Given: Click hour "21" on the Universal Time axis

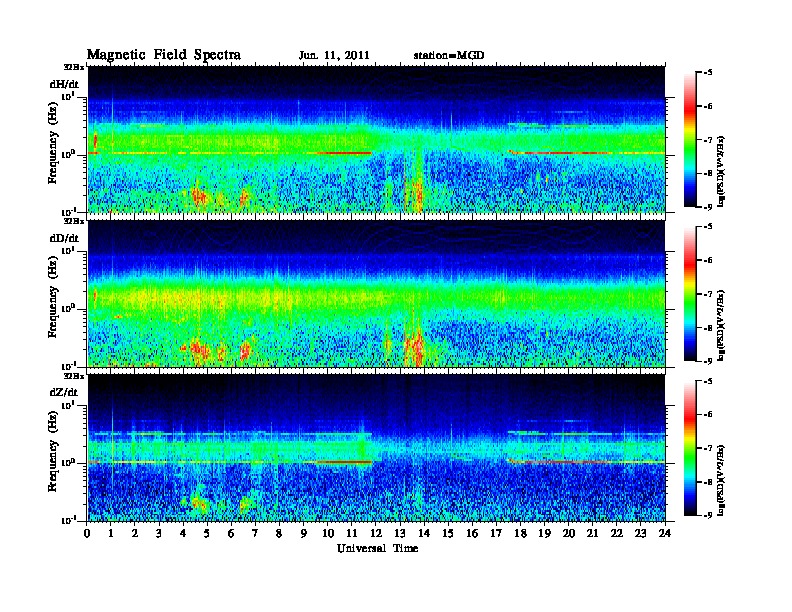Looking at the screenshot, I should [x=592, y=534].
